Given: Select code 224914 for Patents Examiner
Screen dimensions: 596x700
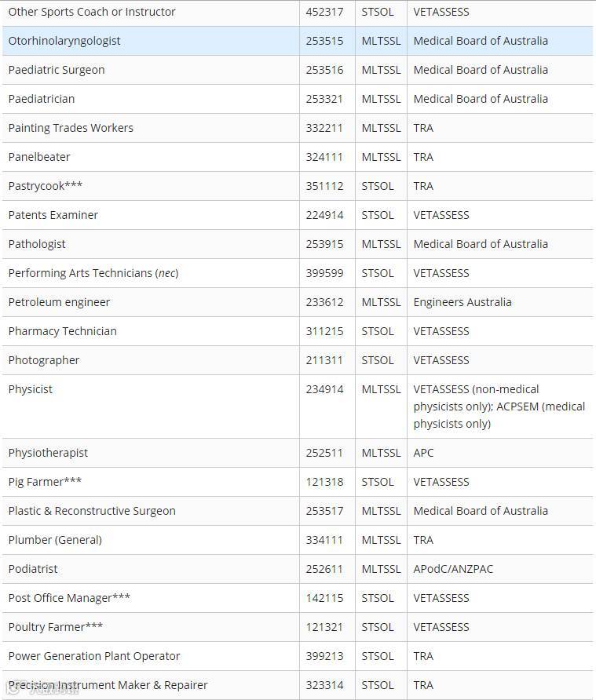Looking at the screenshot, I should (x=324, y=215).
